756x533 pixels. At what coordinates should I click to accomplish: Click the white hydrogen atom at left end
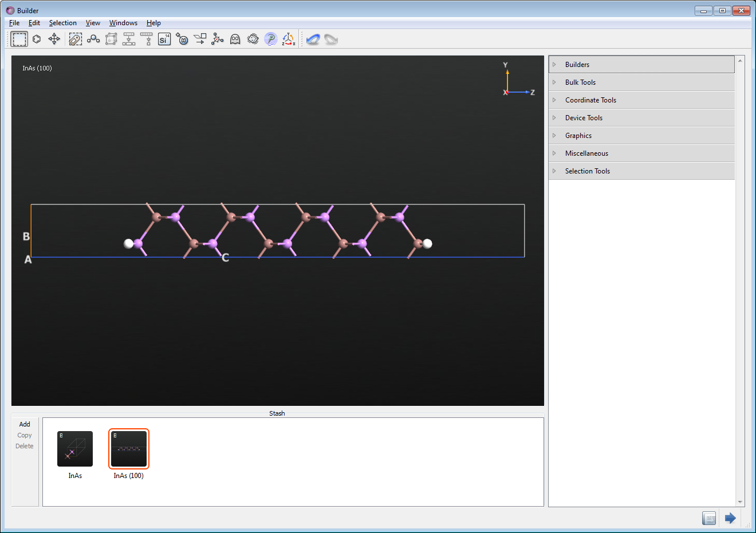click(x=129, y=244)
